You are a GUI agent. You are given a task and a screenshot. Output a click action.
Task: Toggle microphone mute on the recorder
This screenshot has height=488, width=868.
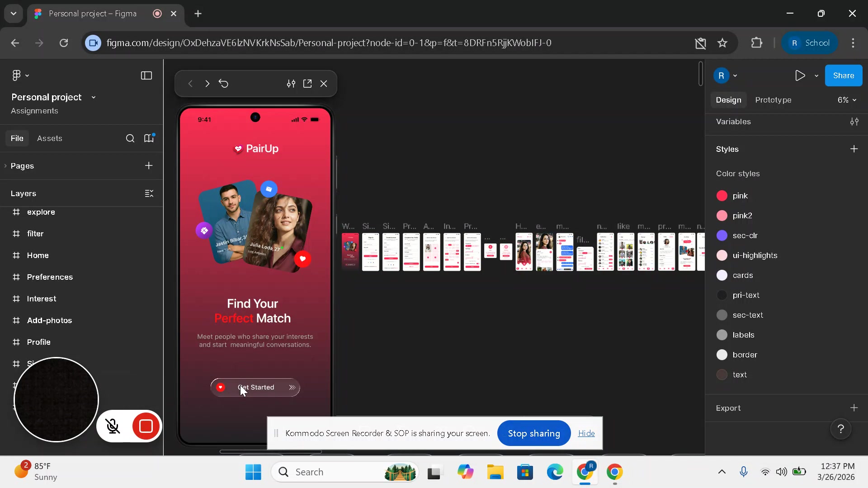[113, 426]
